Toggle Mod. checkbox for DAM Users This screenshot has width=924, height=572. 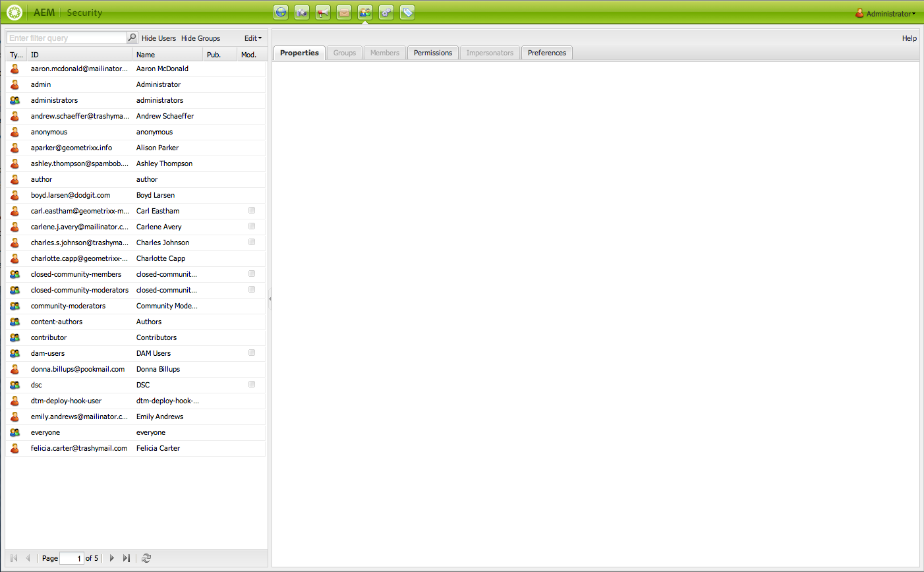252,353
